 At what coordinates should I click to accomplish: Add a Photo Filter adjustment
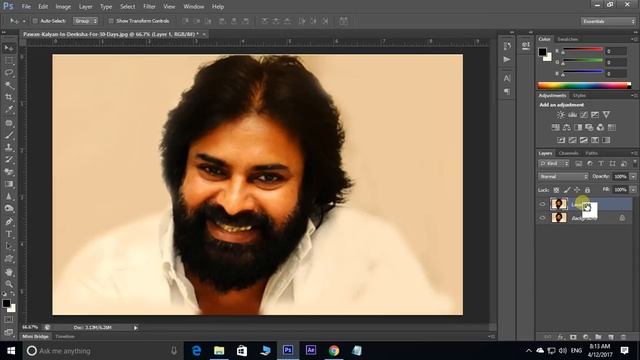pos(589,127)
